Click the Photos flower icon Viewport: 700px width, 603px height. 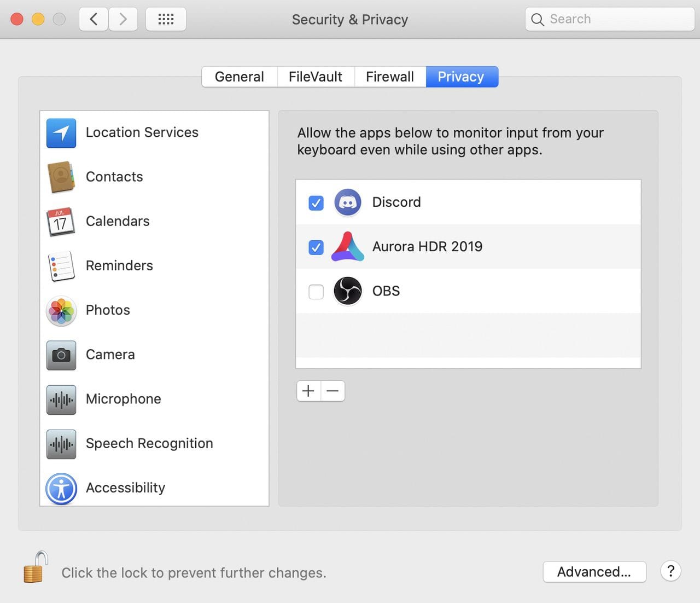tap(61, 311)
